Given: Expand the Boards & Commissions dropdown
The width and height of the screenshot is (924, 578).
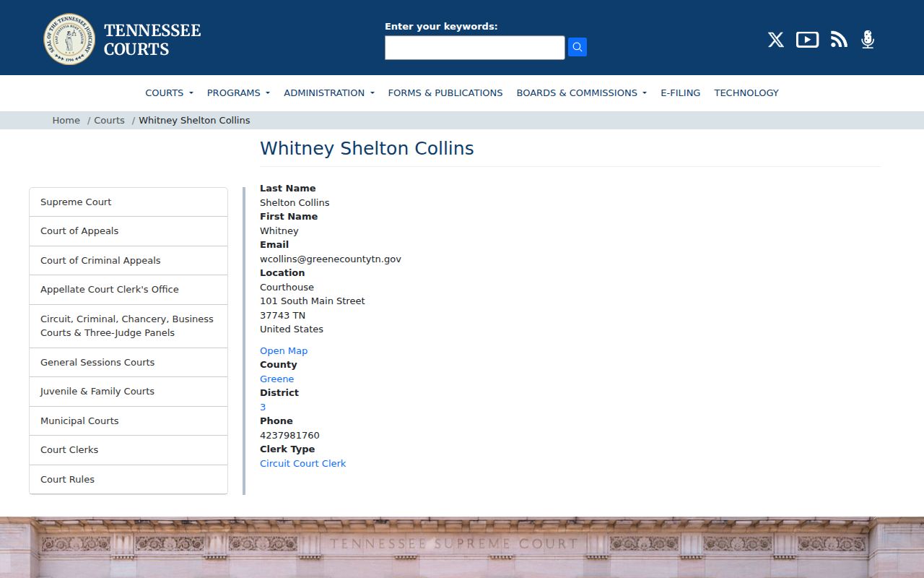Looking at the screenshot, I should [x=581, y=92].
